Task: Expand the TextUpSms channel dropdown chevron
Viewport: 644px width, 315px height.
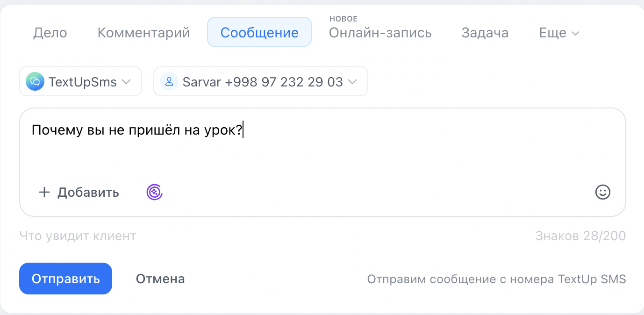Action: [126, 82]
